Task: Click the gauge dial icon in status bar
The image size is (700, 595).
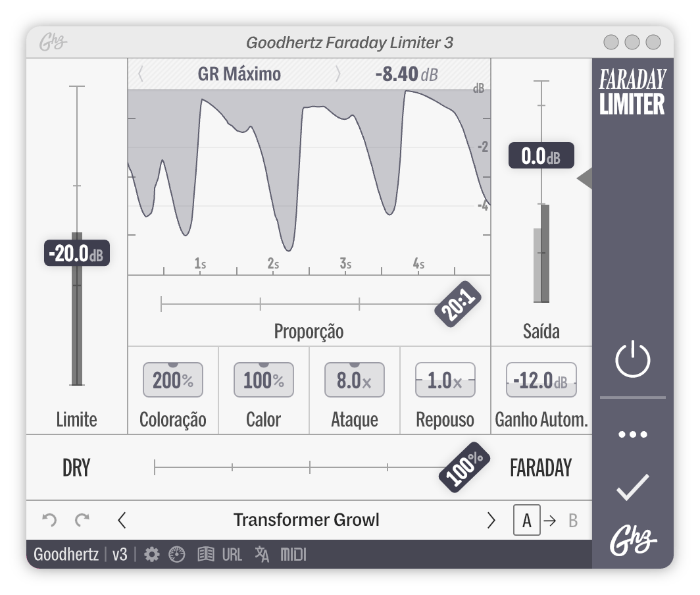Action: [x=177, y=555]
